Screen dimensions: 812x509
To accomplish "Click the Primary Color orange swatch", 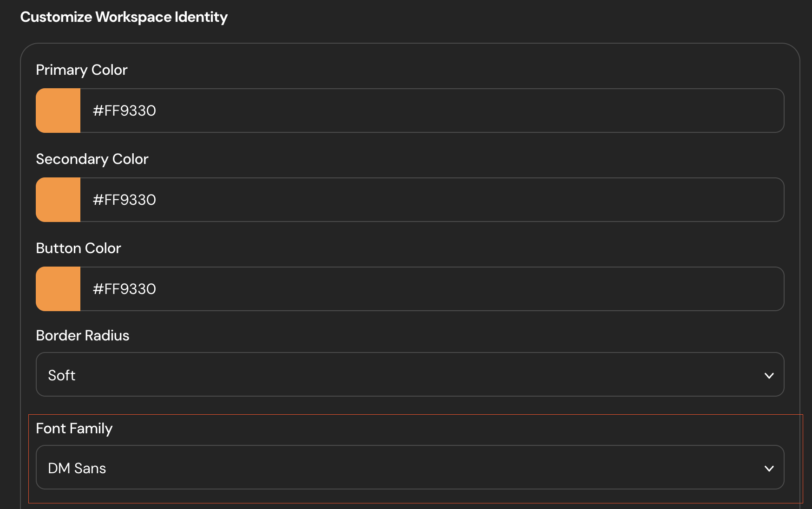I will click(x=58, y=111).
